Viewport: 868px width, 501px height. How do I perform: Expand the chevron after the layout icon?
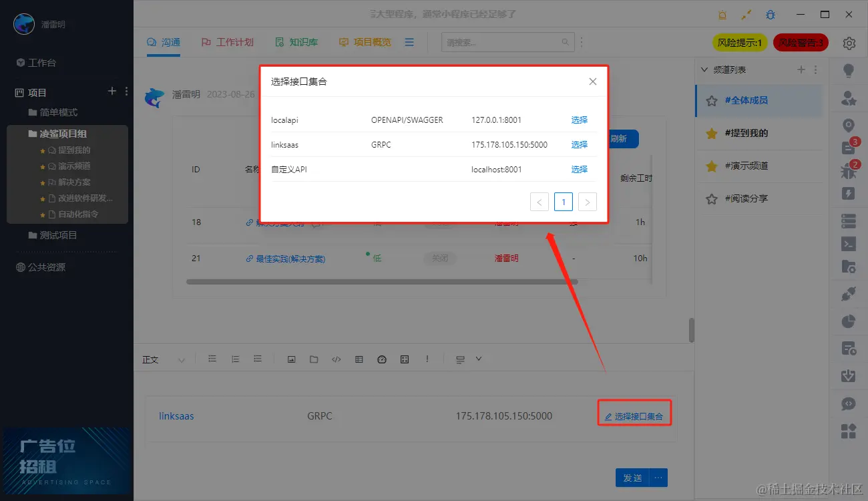pos(479,359)
